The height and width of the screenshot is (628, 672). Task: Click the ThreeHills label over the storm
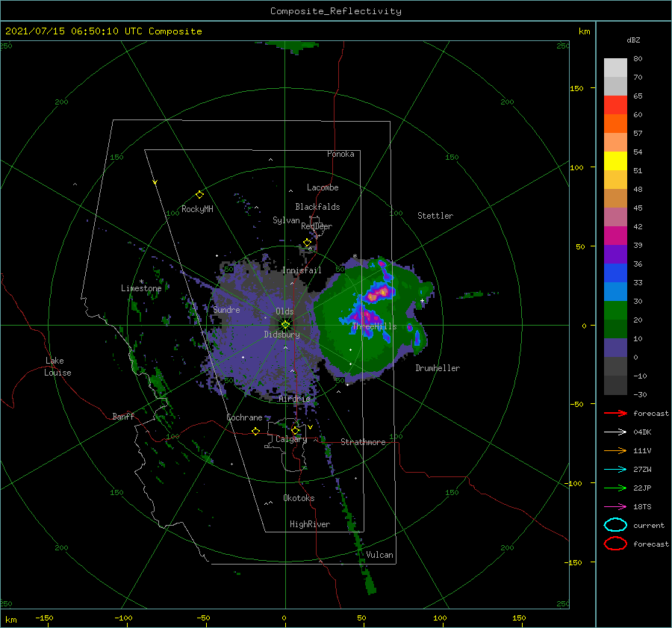(375, 326)
